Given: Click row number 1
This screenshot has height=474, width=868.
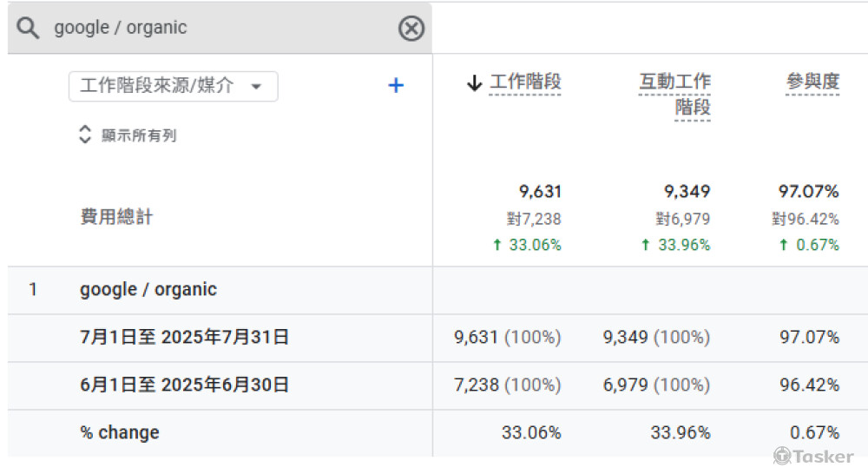Looking at the screenshot, I should click(33, 290).
